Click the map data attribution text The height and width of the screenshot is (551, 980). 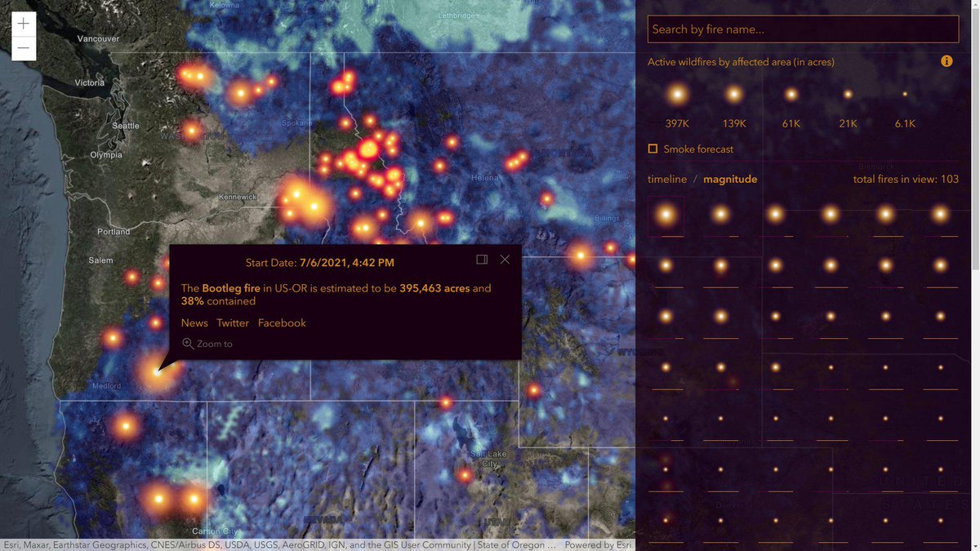coord(279,544)
